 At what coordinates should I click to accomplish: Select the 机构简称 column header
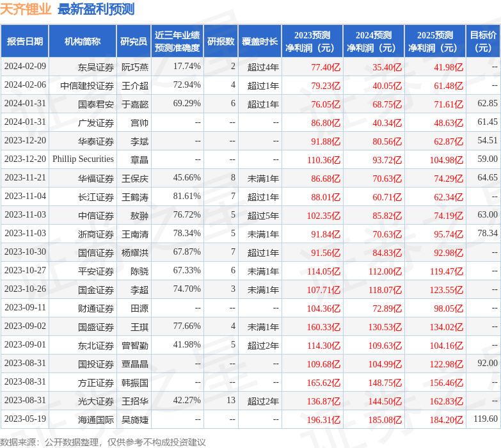tap(83, 41)
